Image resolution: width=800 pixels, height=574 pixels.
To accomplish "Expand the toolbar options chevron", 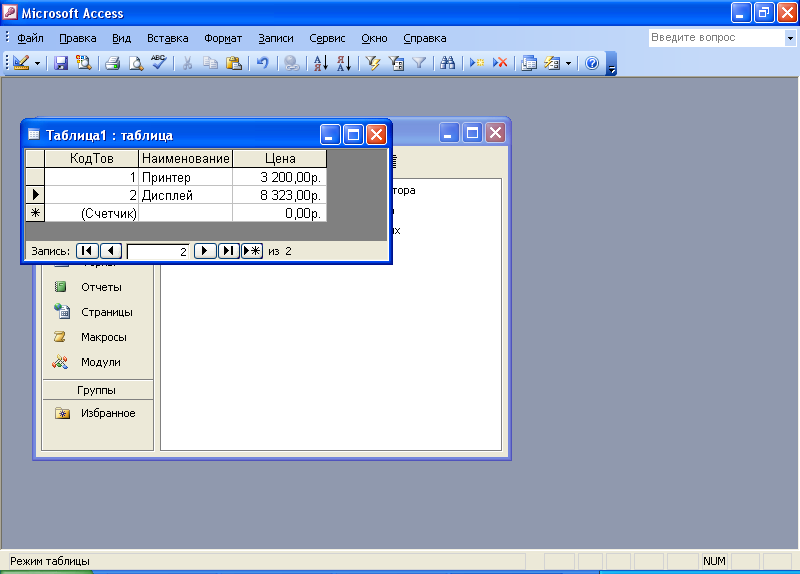I will click(x=611, y=64).
